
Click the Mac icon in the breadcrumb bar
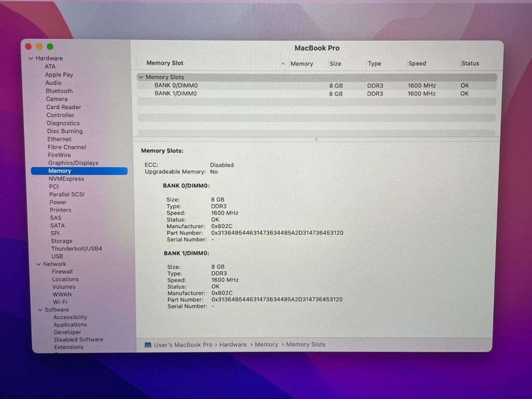click(x=148, y=344)
